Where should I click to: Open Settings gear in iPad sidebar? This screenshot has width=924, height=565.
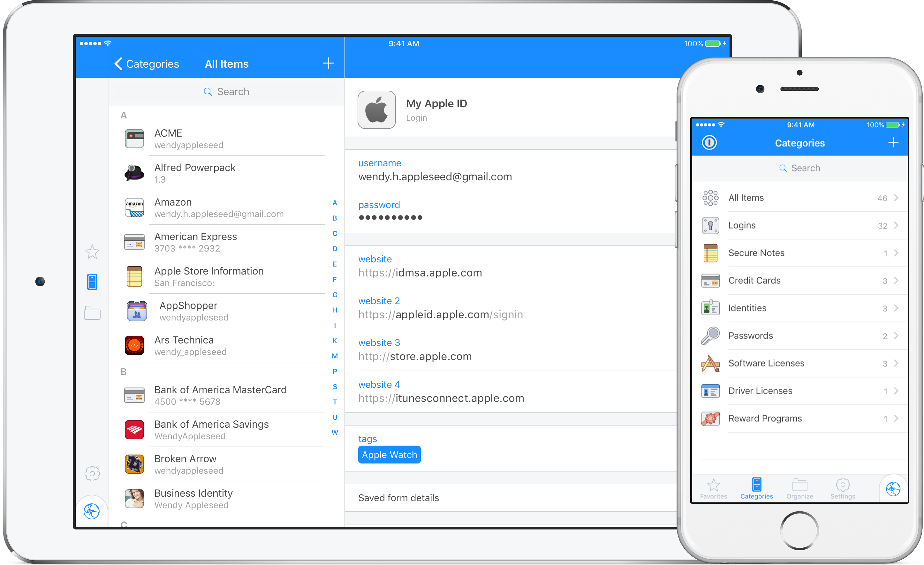coord(92,474)
